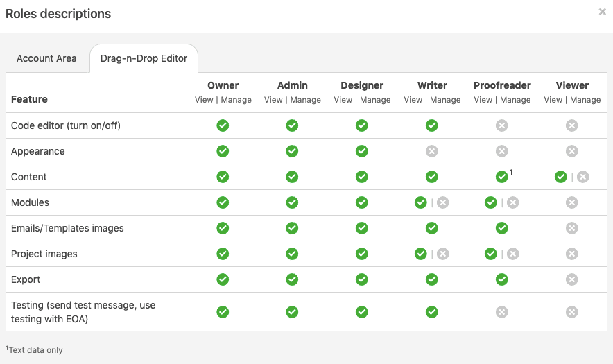Click Writer gray cross for Appearance
Screen dimensions: 613x364
pos(432,151)
